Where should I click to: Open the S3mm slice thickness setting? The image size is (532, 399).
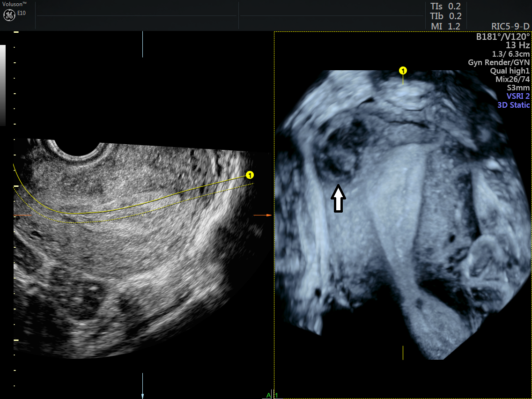pos(519,88)
